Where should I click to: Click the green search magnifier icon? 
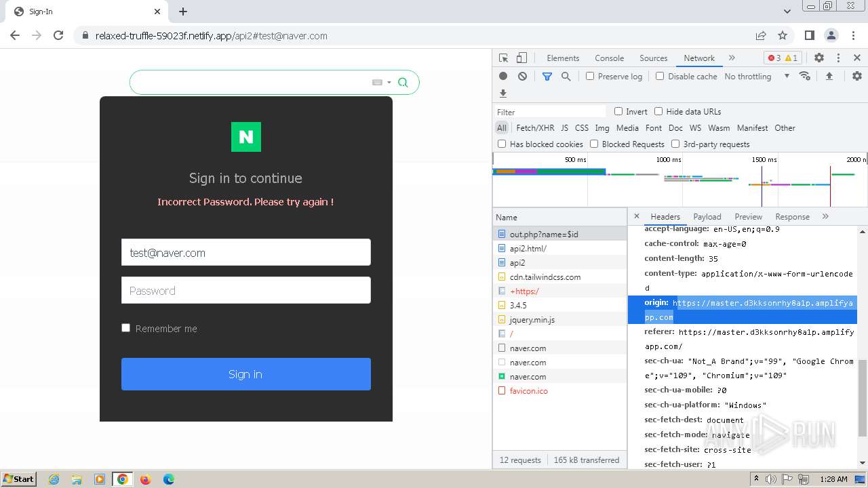coord(403,82)
